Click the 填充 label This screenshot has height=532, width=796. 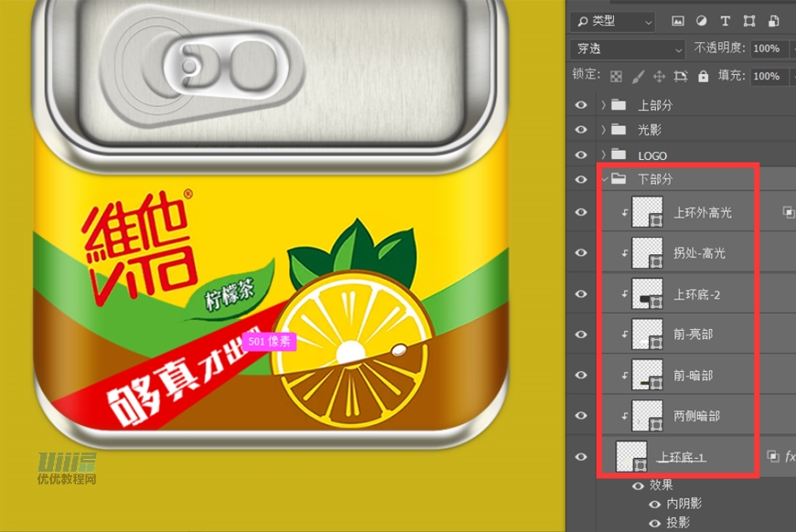click(731, 76)
